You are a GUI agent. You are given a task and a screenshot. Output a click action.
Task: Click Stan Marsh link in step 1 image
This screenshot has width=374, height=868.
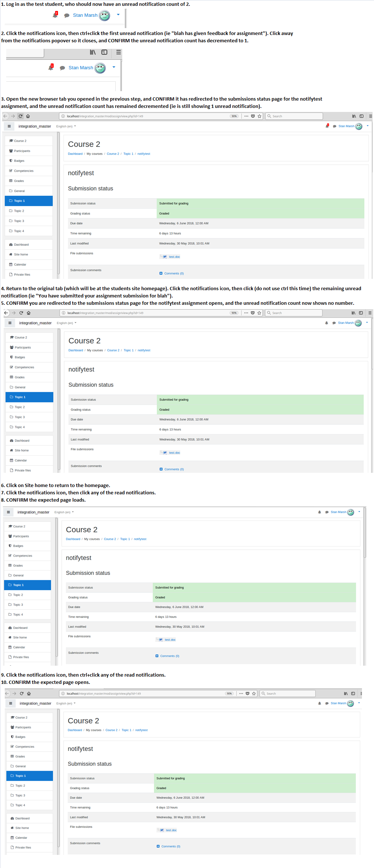pyautogui.click(x=85, y=15)
